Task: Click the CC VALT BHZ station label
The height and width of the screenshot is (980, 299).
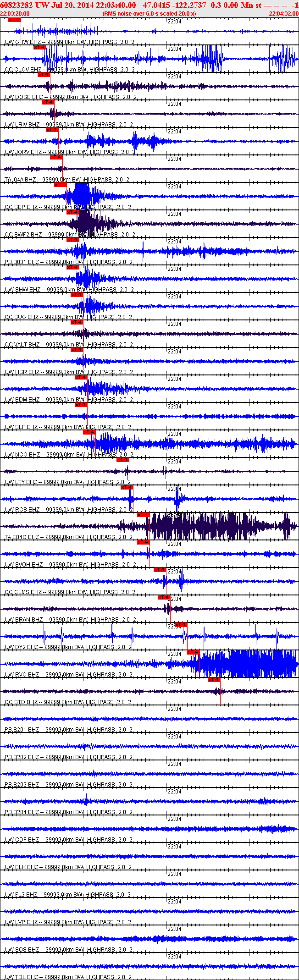Action: point(22,345)
